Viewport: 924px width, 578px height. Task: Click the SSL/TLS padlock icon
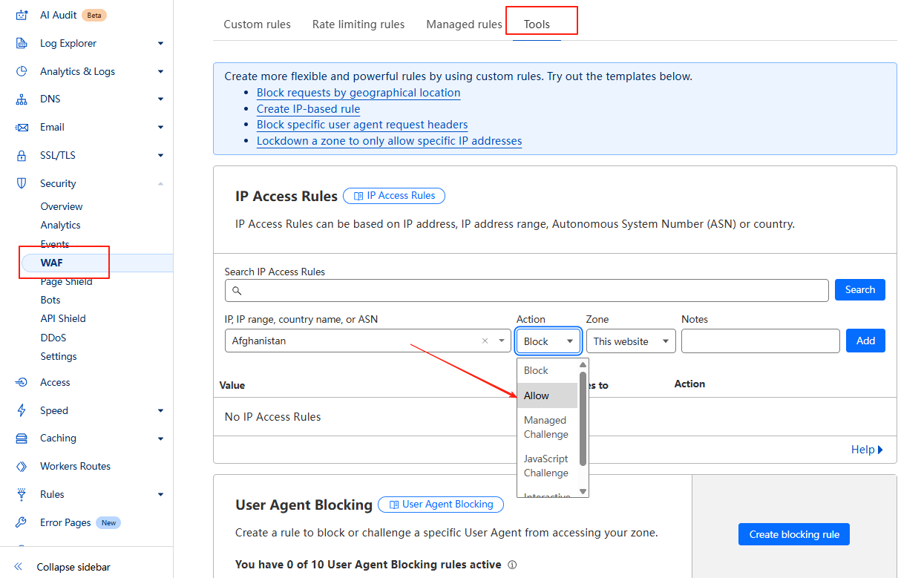coord(23,155)
